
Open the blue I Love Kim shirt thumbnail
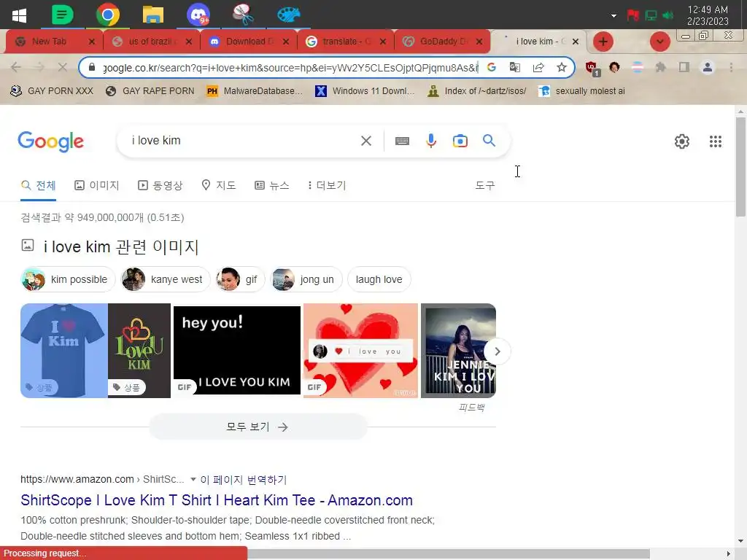(64, 351)
